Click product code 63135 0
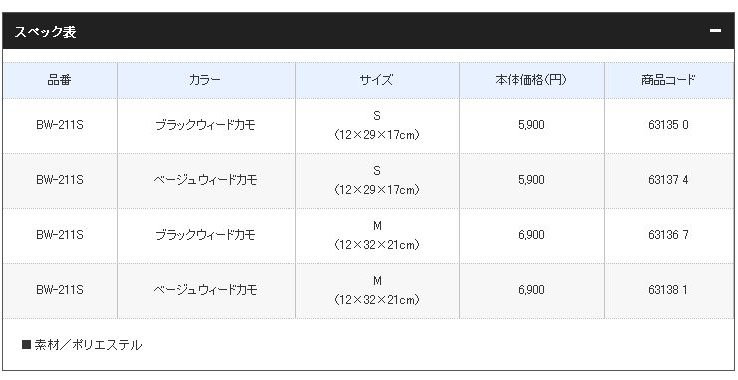 click(x=668, y=125)
